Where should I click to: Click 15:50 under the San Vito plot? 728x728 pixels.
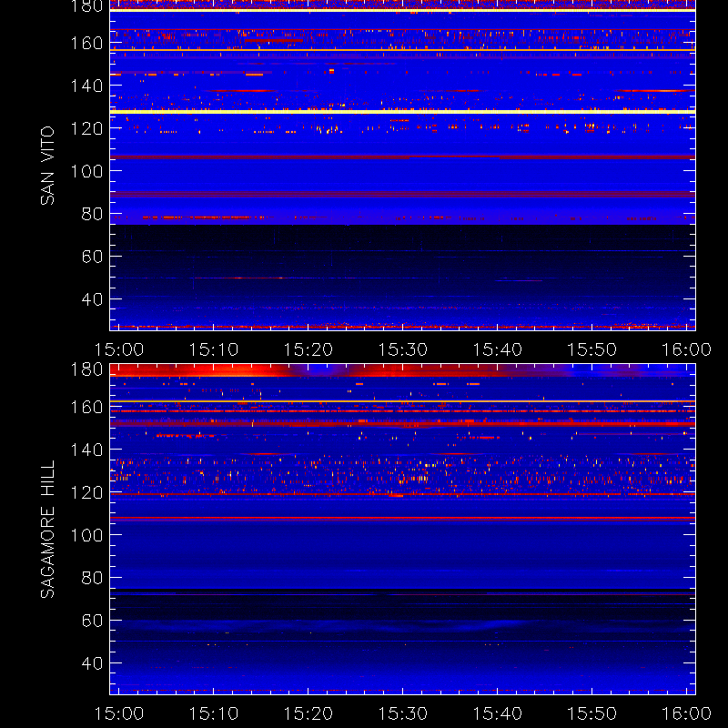pos(592,349)
